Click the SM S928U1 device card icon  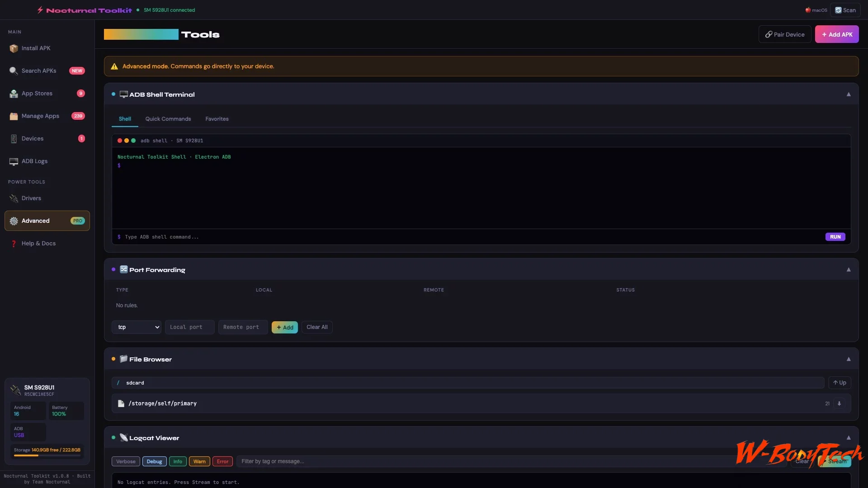point(15,390)
